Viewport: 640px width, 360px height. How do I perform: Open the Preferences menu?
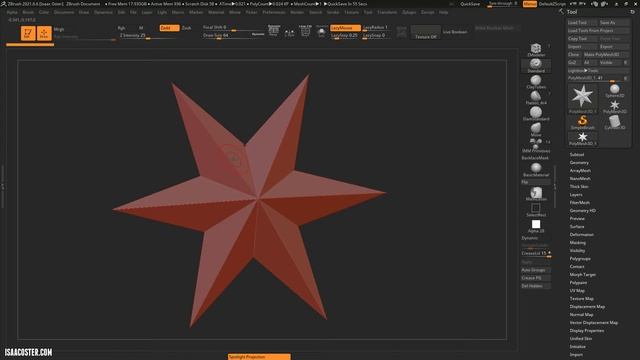pos(274,12)
